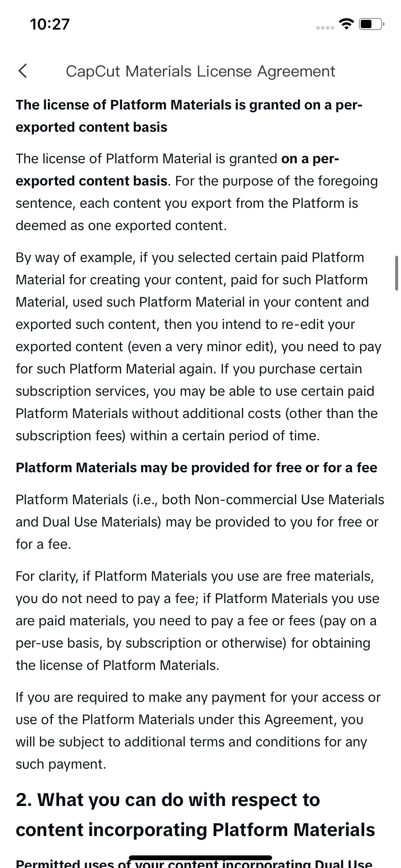Click the heading about per-exported content basis
Screen dimensions: 401x868
click(x=189, y=116)
